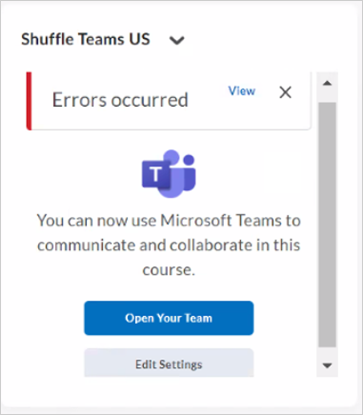
Task: Expand the Shuffle Teams US chevron menu
Action: [x=177, y=40]
